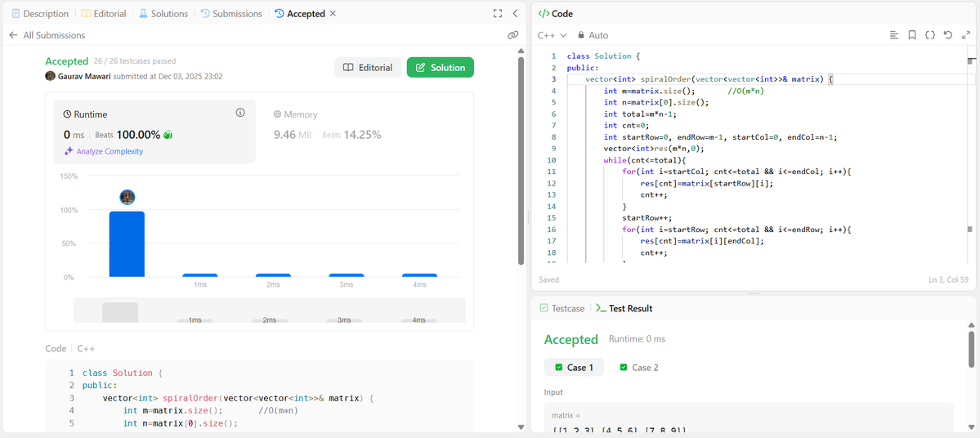Click the 'int total=m*n-1;' line in editor

click(x=641, y=114)
